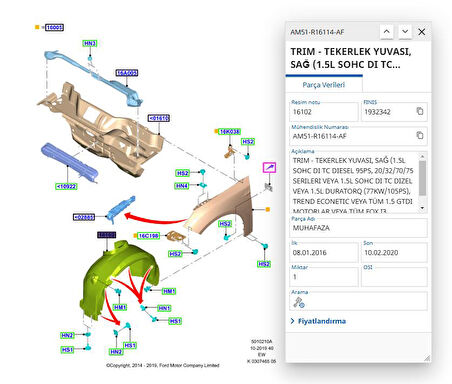Select the 16C198 part callout

(148, 236)
